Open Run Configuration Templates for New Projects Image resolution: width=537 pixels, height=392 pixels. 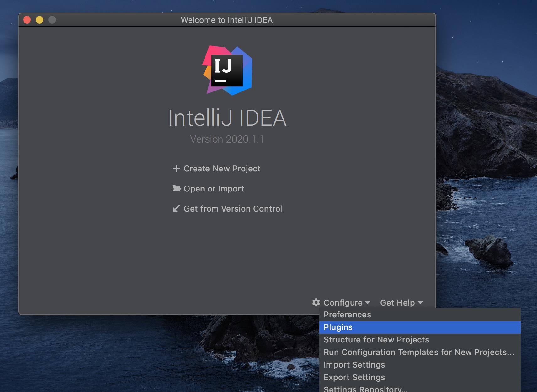pos(419,352)
